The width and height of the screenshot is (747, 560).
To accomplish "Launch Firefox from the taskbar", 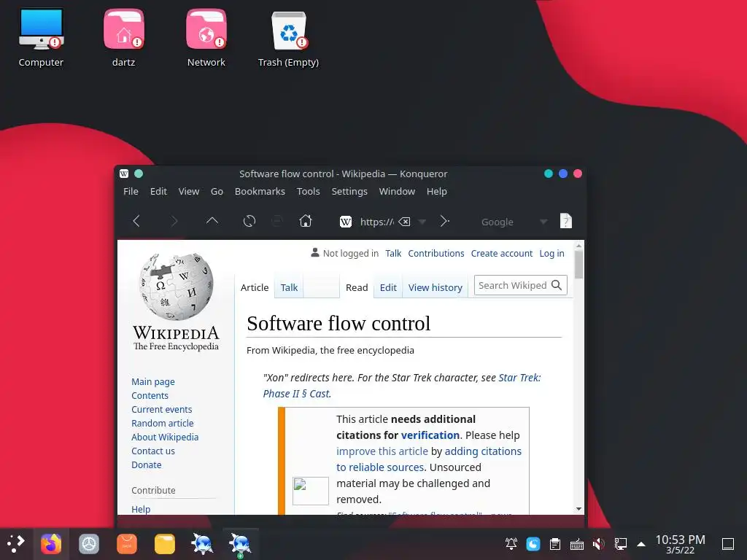I will pos(51,544).
